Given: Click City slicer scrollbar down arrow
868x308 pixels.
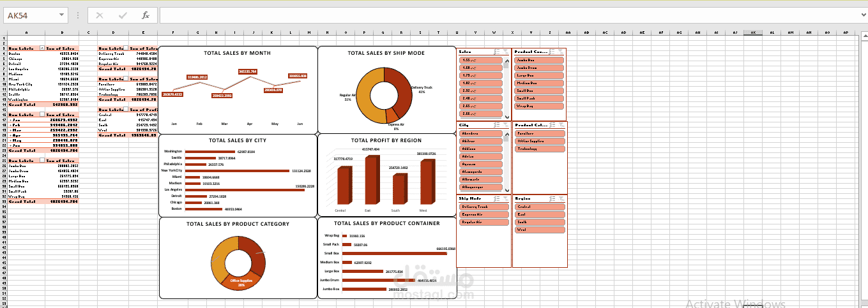Looking at the screenshot, I should (x=507, y=189).
